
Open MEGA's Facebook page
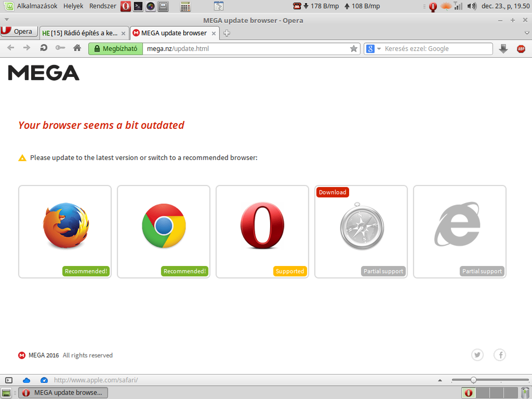(500, 355)
